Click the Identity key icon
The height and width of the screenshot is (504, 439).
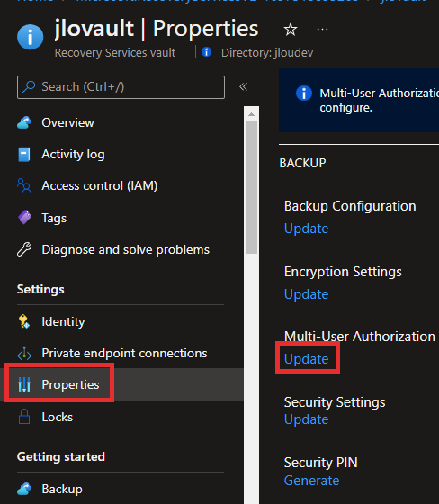[x=24, y=321]
